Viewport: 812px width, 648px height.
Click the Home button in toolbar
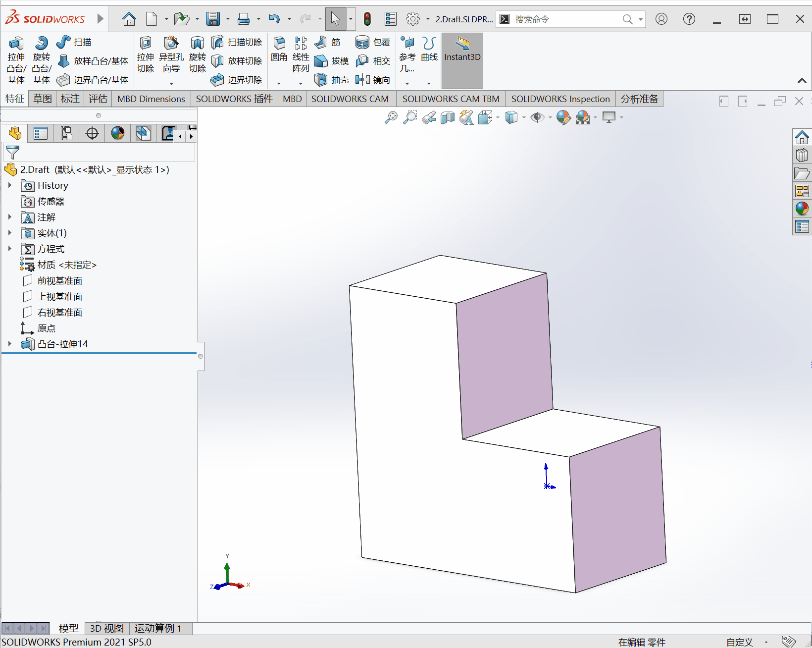point(129,19)
